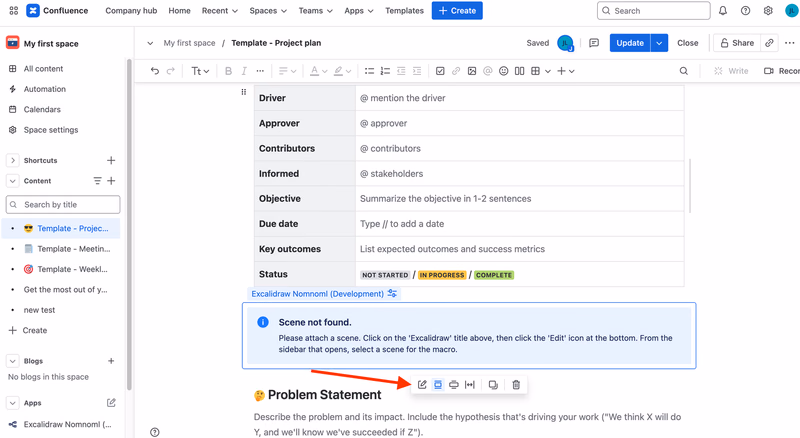This screenshot has width=800, height=438.
Task: Open Space settings
Action: (51, 130)
